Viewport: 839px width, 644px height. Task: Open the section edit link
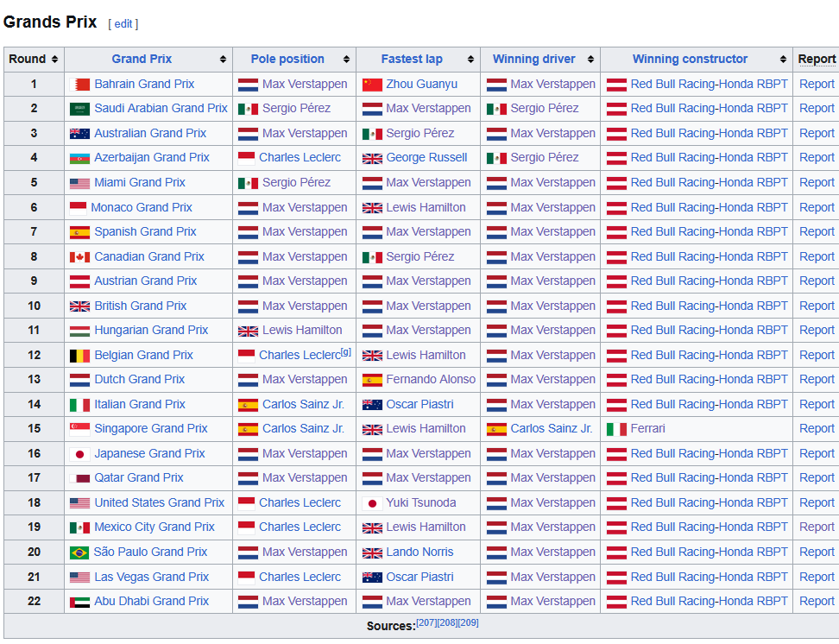click(123, 24)
